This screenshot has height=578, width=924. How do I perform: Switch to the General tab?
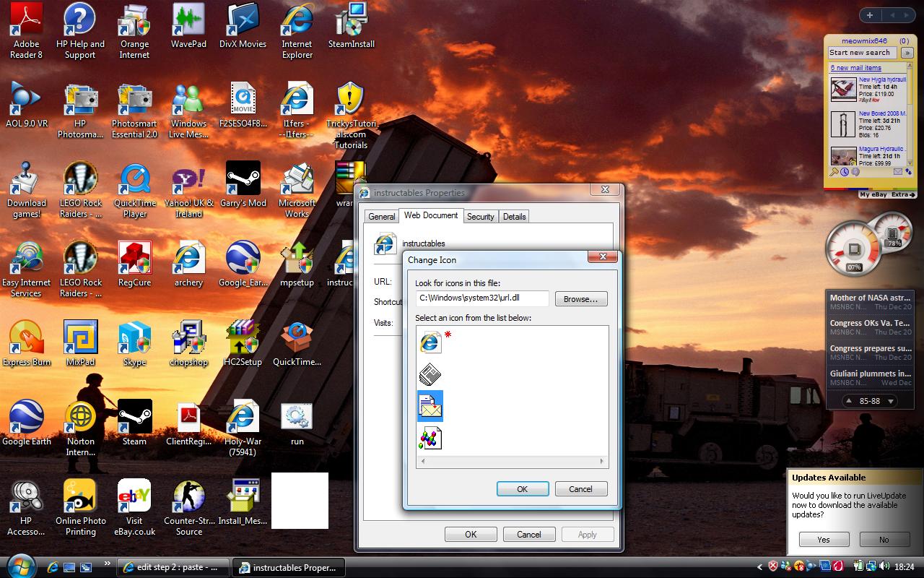click(x=381, y=217)
